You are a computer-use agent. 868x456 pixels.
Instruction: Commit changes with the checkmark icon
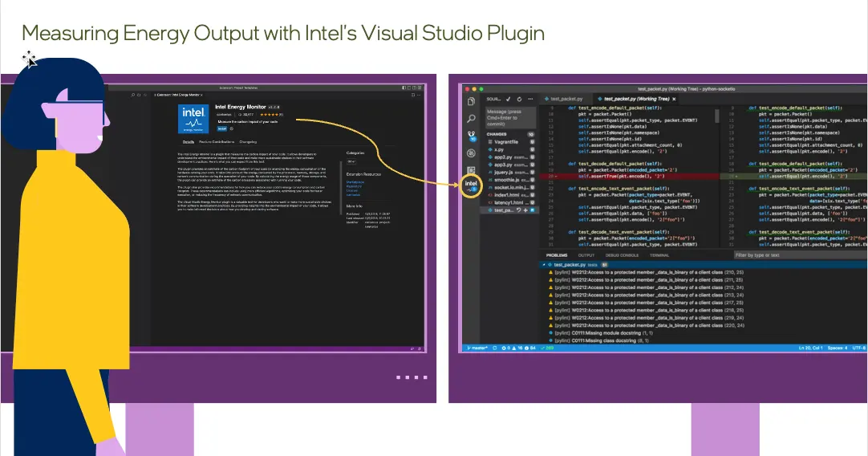point(508,100)
